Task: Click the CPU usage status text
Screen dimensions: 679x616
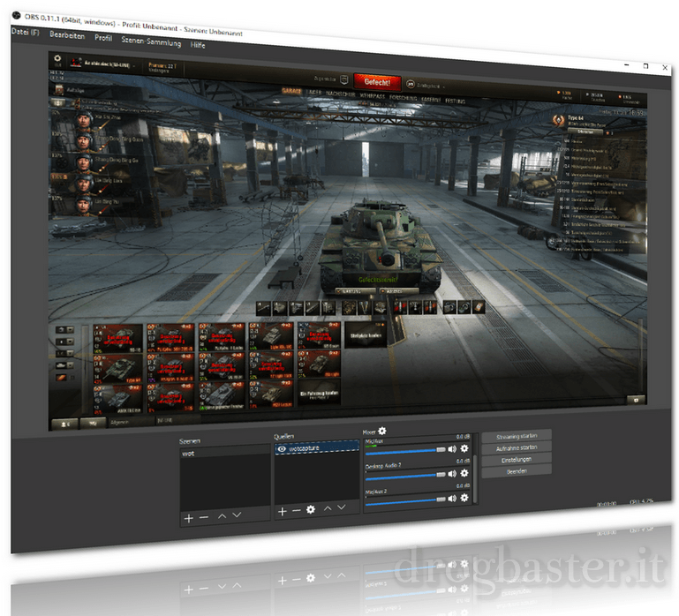Action: [x=641, y=501]
